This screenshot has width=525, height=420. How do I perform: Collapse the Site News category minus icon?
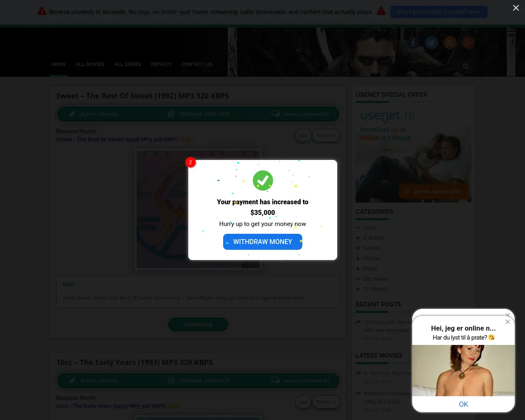coord(358,279)
